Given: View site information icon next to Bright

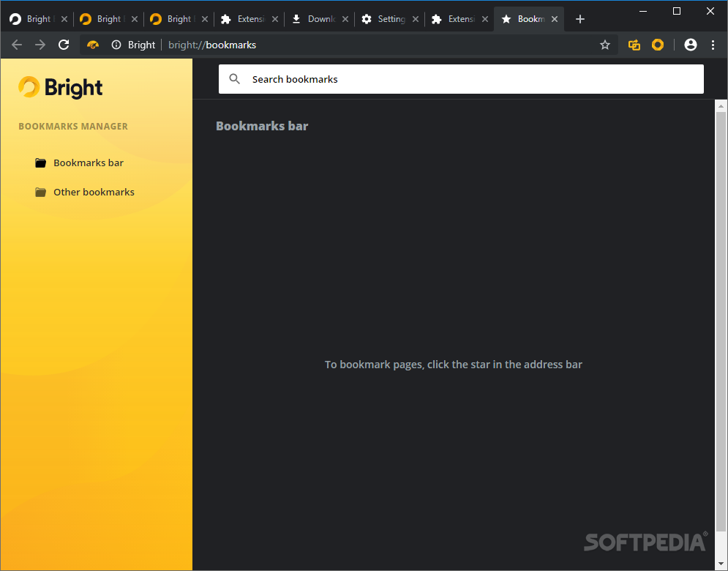Looking at the screenshot, I should [x=116, y=45].
